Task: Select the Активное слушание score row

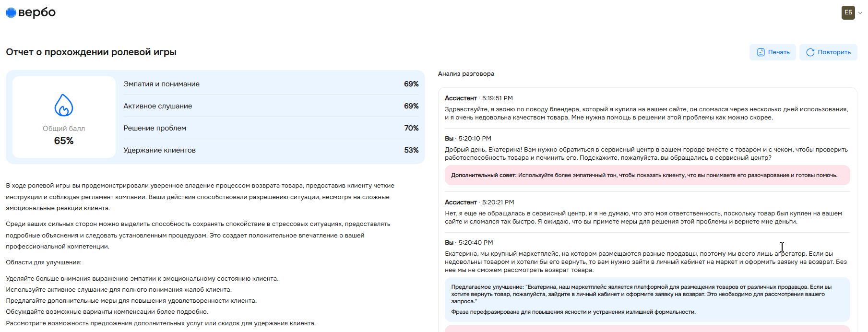Action: coord(271,106)
